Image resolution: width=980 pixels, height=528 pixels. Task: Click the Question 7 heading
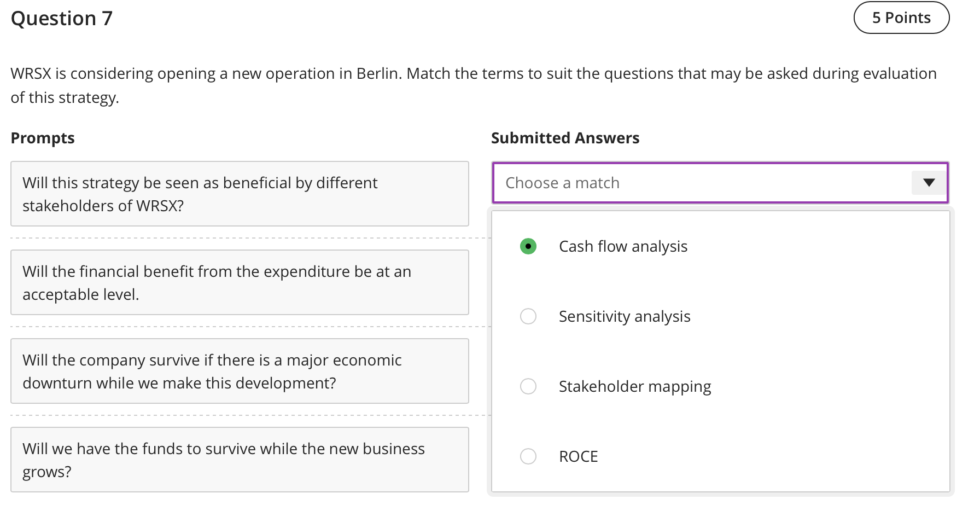coord(62,19)
